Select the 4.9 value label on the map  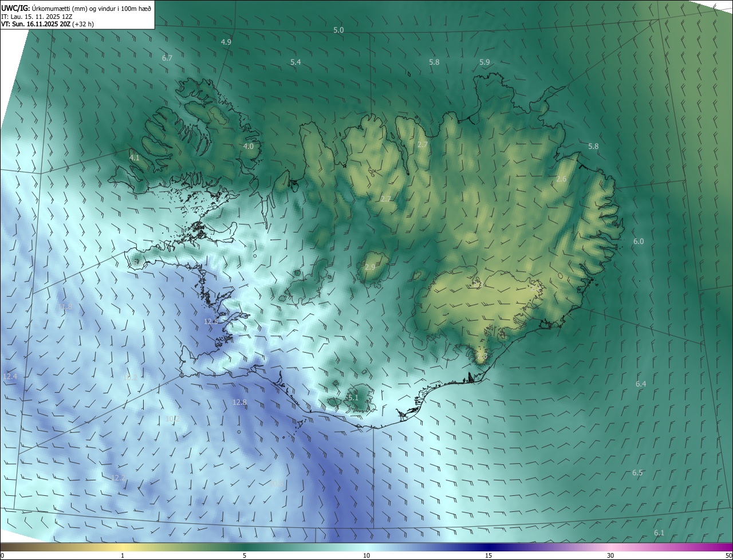coord(226,42)
